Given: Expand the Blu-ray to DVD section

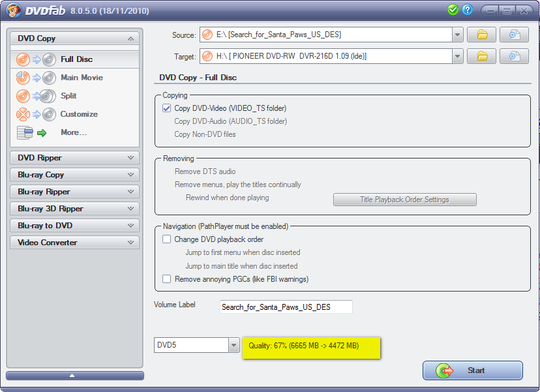Looking at the screenshot, I should coord(130,225).
